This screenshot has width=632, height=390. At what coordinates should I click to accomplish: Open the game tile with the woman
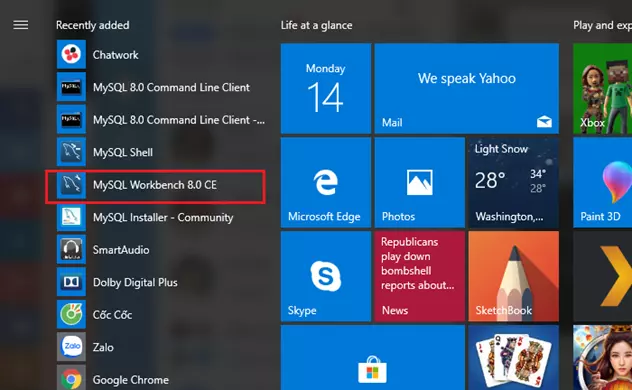tap(603, 358)
